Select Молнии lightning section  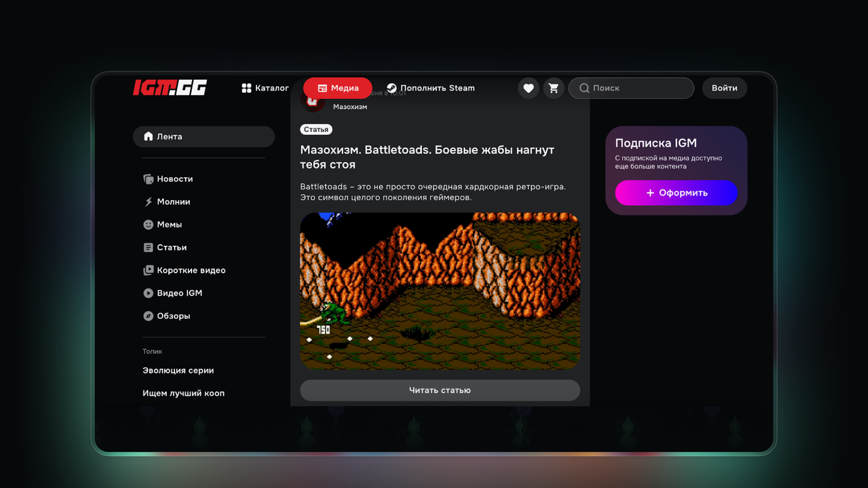coord(173,202)
